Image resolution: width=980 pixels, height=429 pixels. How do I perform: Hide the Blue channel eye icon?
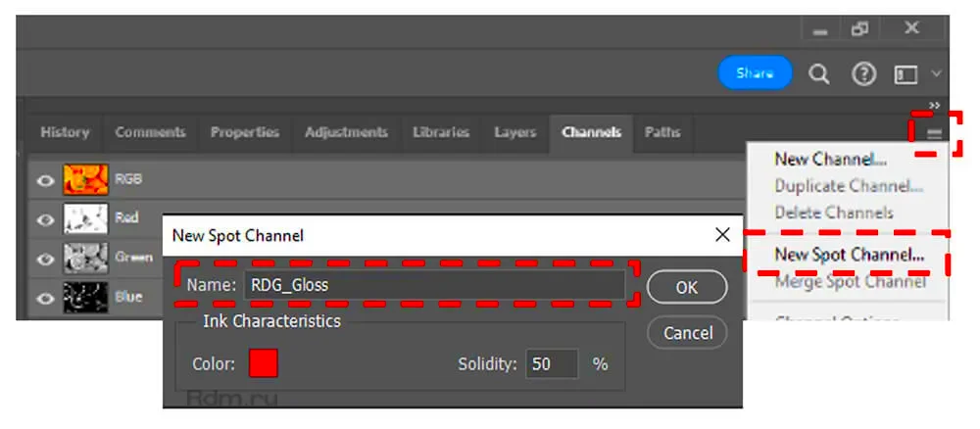(45, 298)
